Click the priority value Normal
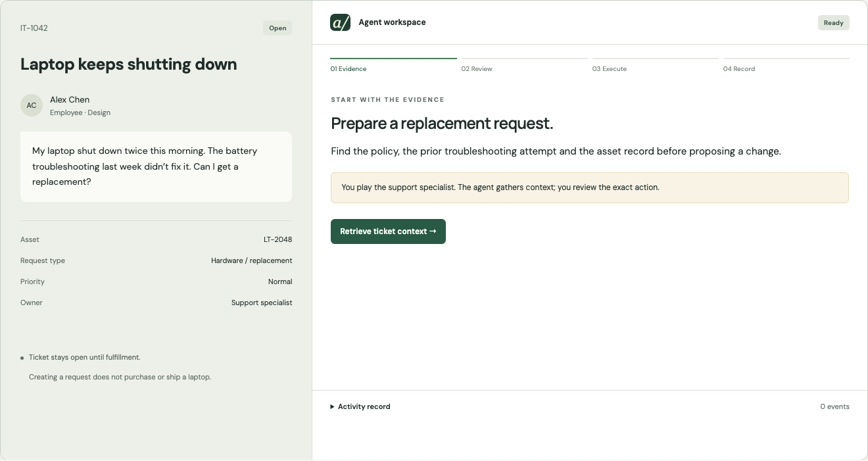Image resolution: width=868 pixels, height=461 pixels. pyautogui.click(x=280, y=282)
